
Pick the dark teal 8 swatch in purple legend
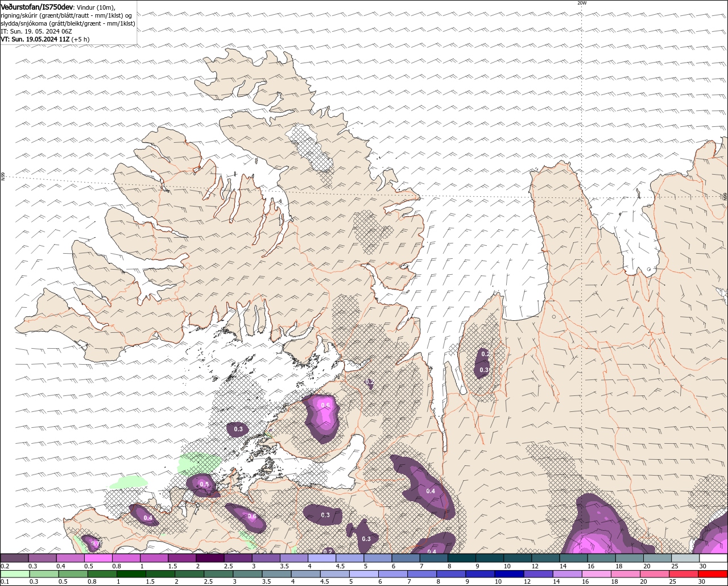pos(462,558)
